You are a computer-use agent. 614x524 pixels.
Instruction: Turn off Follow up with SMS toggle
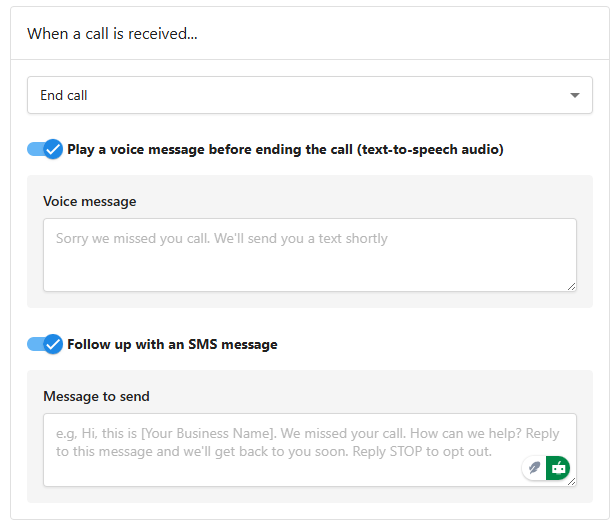[x=45, y=344]
